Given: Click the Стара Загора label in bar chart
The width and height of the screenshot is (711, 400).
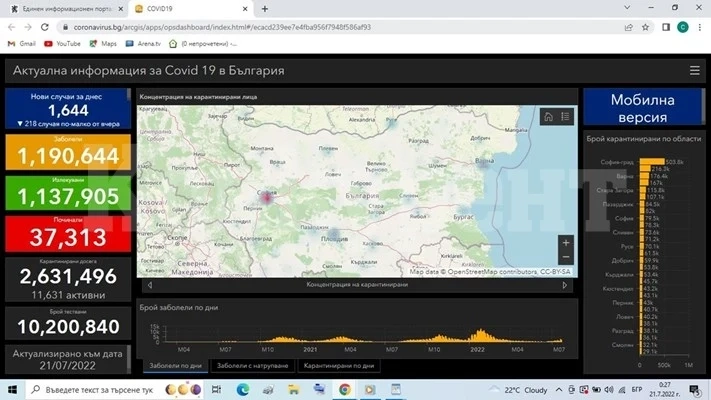Looking at the screenshot, I should coord(615,190).
